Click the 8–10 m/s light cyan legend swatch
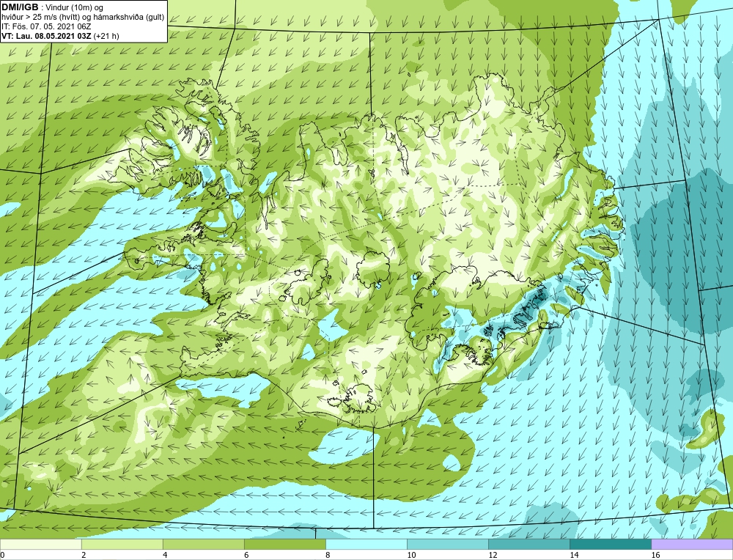 pyautogui.click(x=366, y=544)
